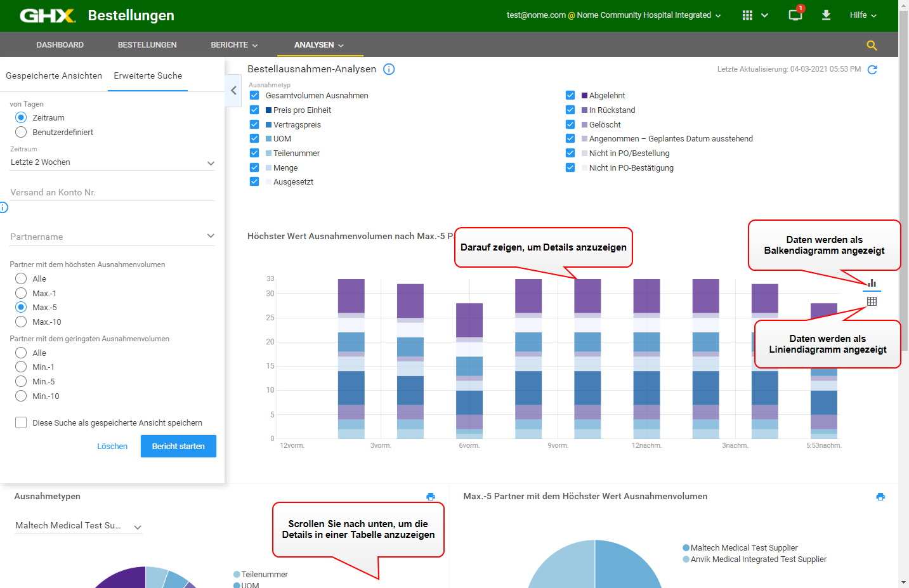909x588 pixels.
Task: Select the Zeitraum radio button
Action: tap(21, 117)
